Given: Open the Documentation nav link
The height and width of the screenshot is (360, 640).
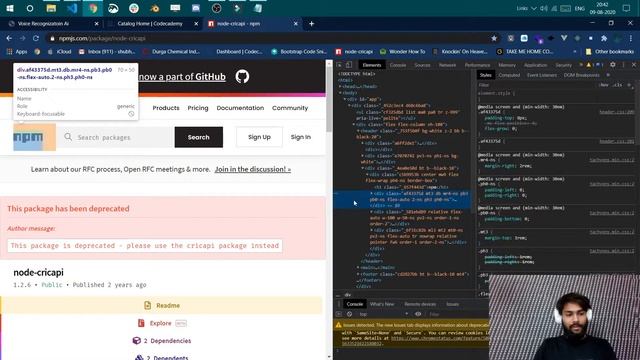Looking at the screenshot, I should (240, 108).
